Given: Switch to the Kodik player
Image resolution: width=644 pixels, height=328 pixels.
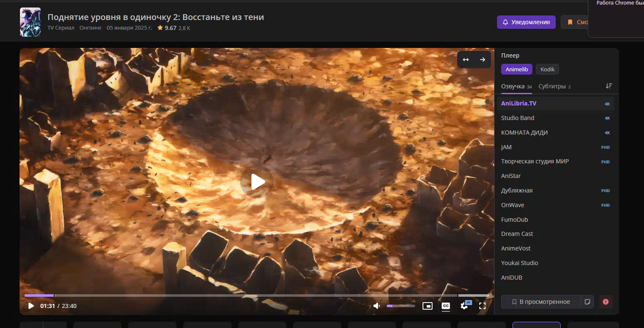Looking at the screenshot, I should tap(547, 70).
